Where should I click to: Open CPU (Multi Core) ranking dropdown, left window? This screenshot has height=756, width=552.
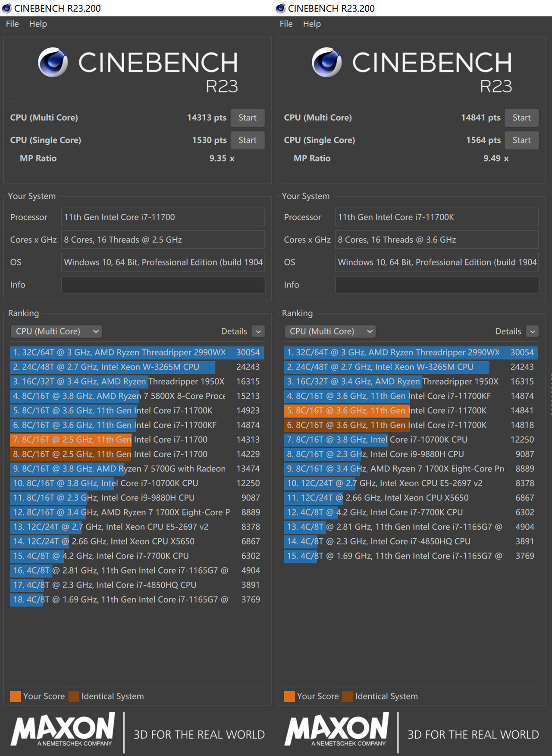[x=56, y=331]
